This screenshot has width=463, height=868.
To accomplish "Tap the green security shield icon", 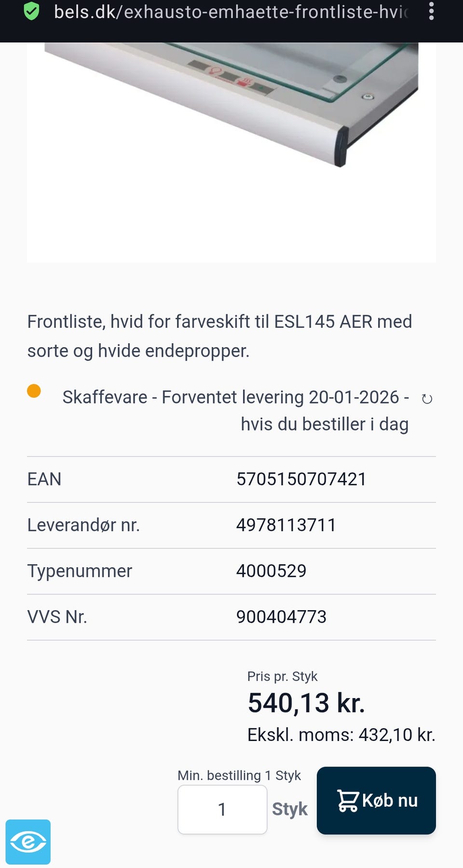I will pos(31,11).
